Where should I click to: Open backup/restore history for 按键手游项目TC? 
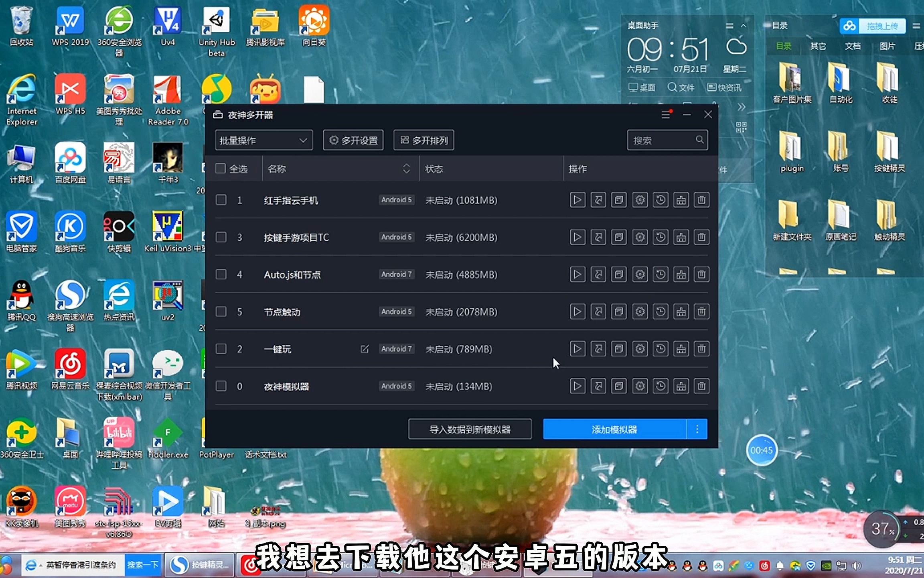tap(661, 237)
